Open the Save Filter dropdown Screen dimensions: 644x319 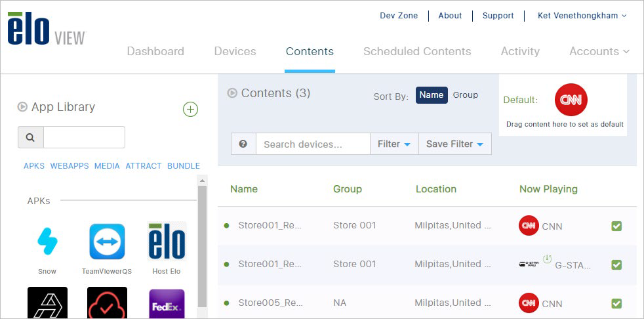tap(455, 144)
